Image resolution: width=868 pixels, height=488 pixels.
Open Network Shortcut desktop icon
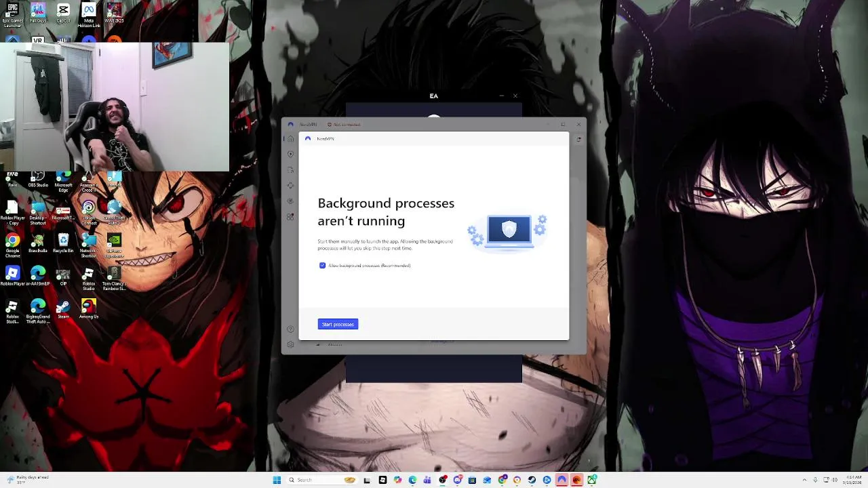coord(89,246)
